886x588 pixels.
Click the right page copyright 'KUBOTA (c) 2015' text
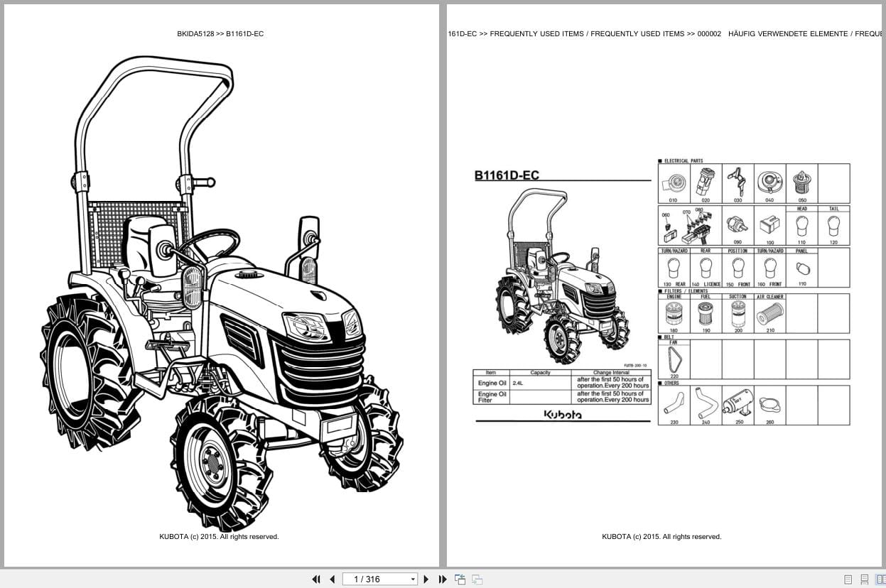coord(661,537)
